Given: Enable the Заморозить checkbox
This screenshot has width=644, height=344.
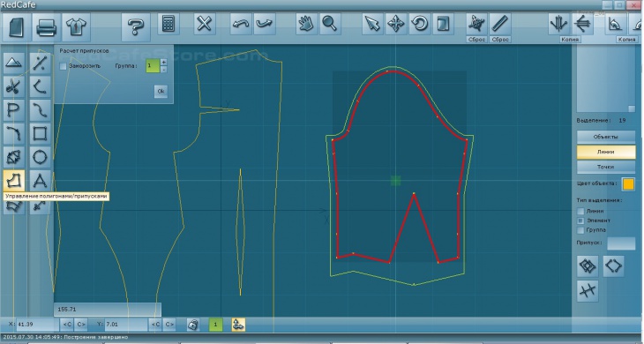Looking at the screenshot, I should 63,66.
